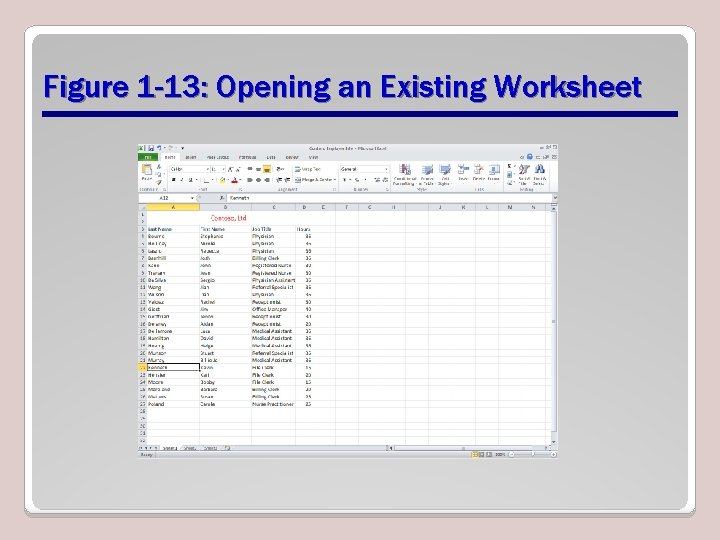Switch to the Home ribbon tab
720x540 pixels.
pyautogui.click(x=169, y=157)
